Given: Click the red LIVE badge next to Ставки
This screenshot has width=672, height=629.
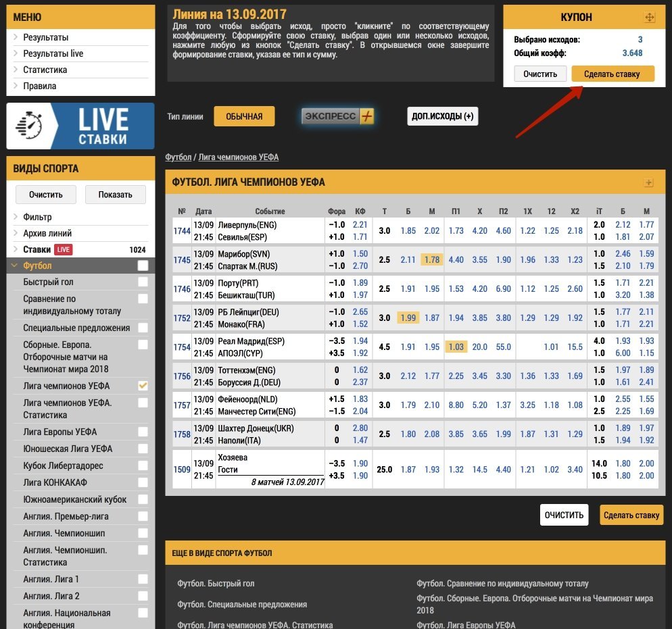Looking at the screenshot, I should click(x=63, y=250).
